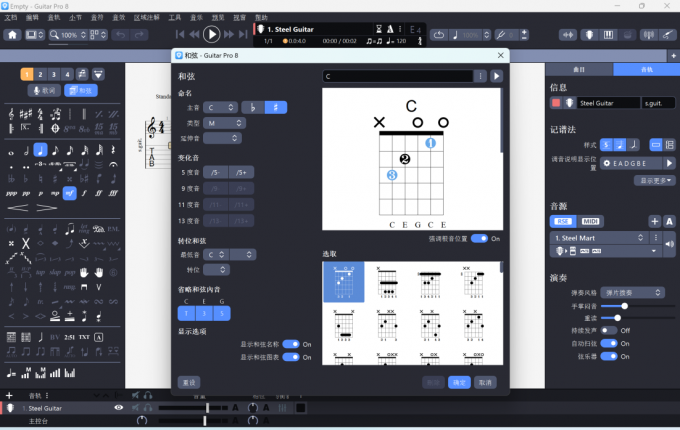Play the chord preview in the dialog

[497, 76]
